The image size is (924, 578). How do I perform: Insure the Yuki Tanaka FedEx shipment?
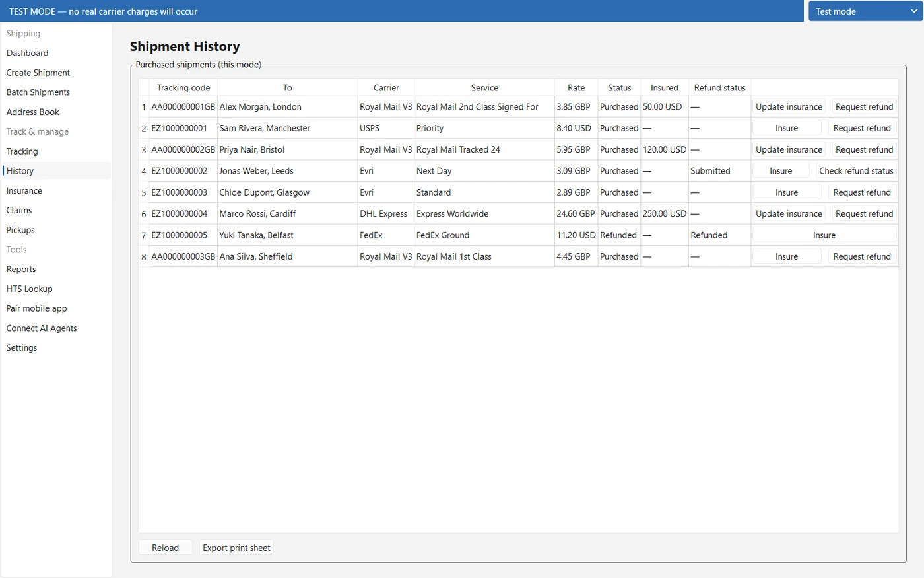(x=824, y=235)
